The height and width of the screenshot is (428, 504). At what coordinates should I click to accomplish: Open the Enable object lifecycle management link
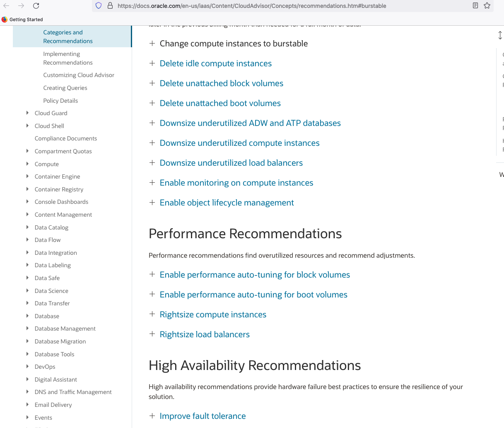click(x=227, y=203)
